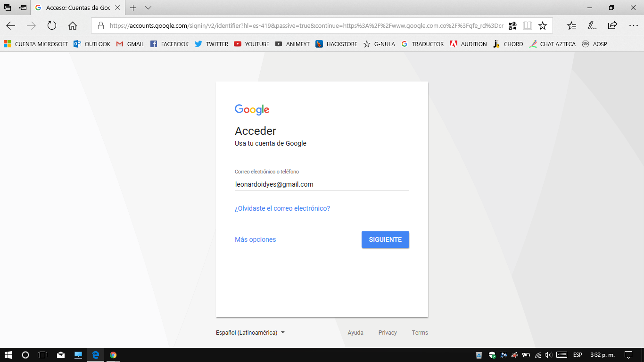The height and width of the screenshot is (362, 644).
Task: Open the OUTLOOK favorite
Action: tap(92, 44)
